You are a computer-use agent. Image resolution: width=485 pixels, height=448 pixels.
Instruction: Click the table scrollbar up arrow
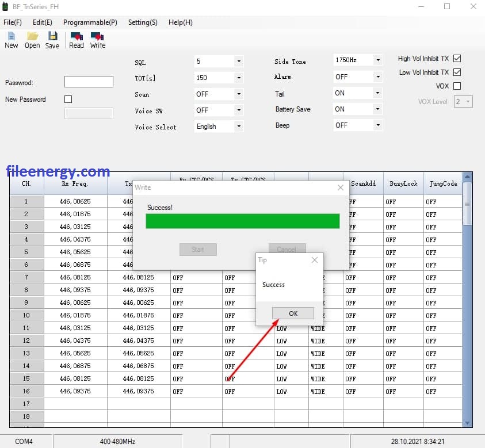[x=467, y=177]
